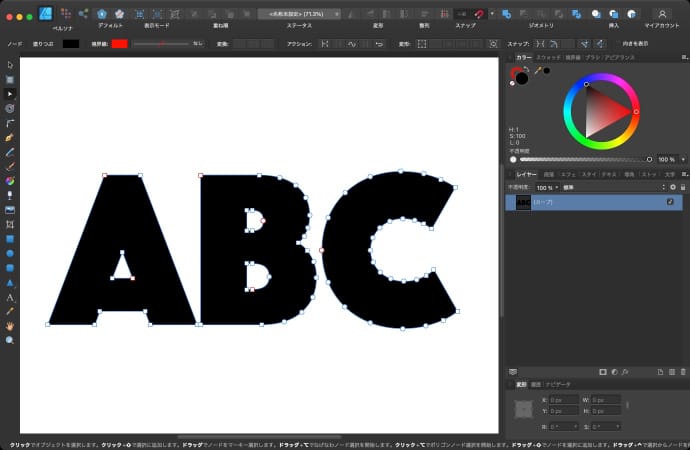
Task: Select the Node tool in the toolbox
Action: 10,93
